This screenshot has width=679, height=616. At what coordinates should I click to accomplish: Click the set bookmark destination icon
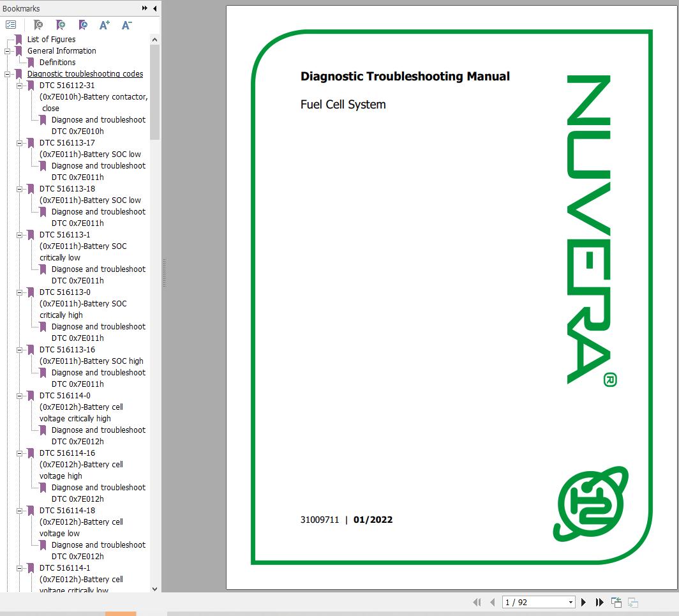coord(83,25)
